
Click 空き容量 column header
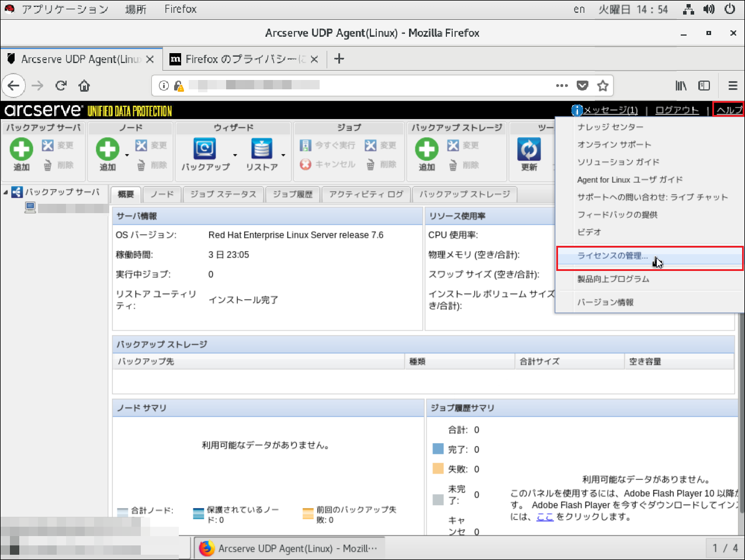(679, 361)
